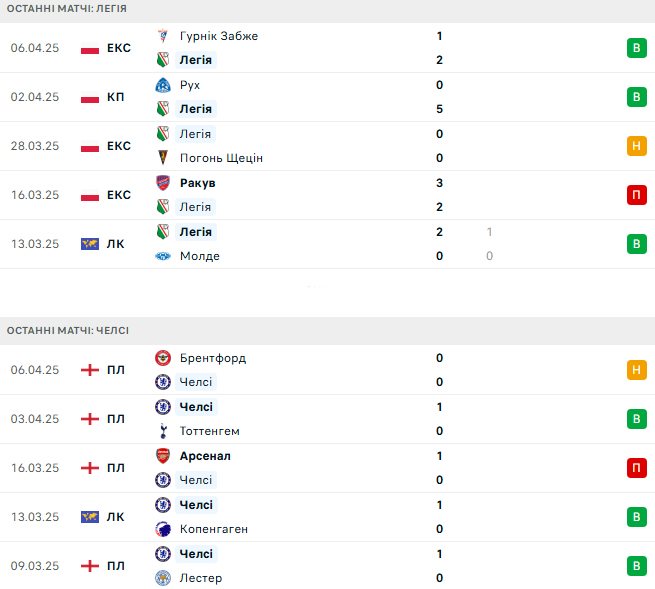Image resolution: width=655 pixels, height=589 pixels.
Task: Click the Leicester club crest
Action: click(163, 578)
